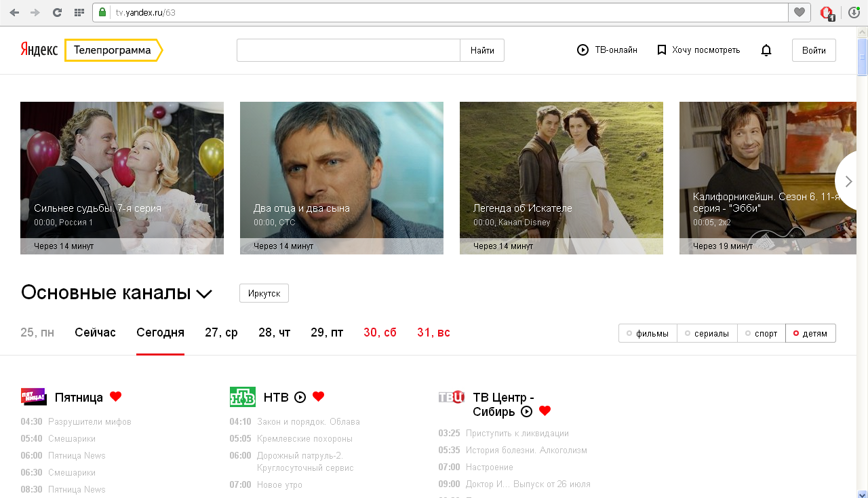
Task: Open Сильнее судьбы. 7-я серия card
Action: (x=122, y=178)
